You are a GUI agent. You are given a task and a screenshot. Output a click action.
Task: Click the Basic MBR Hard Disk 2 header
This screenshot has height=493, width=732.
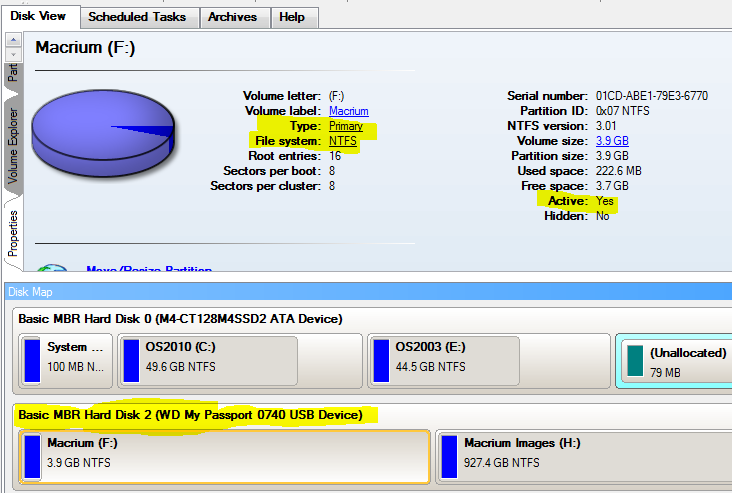[190, 415]
